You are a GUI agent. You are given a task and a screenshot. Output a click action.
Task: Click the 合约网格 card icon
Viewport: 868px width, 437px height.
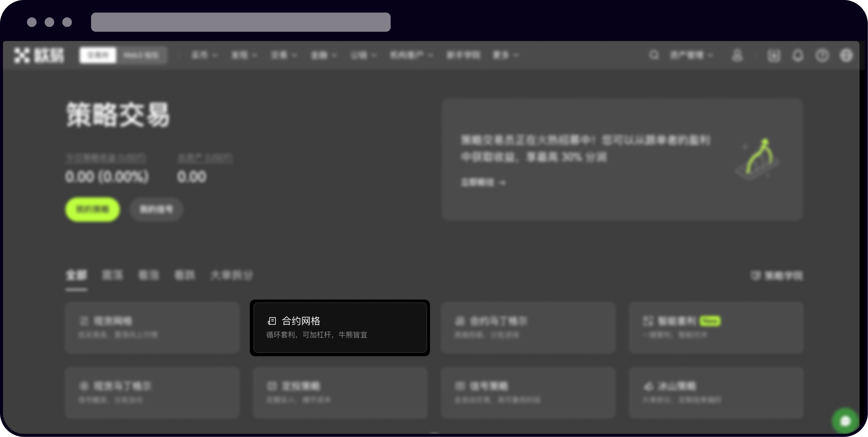(272, 321)
